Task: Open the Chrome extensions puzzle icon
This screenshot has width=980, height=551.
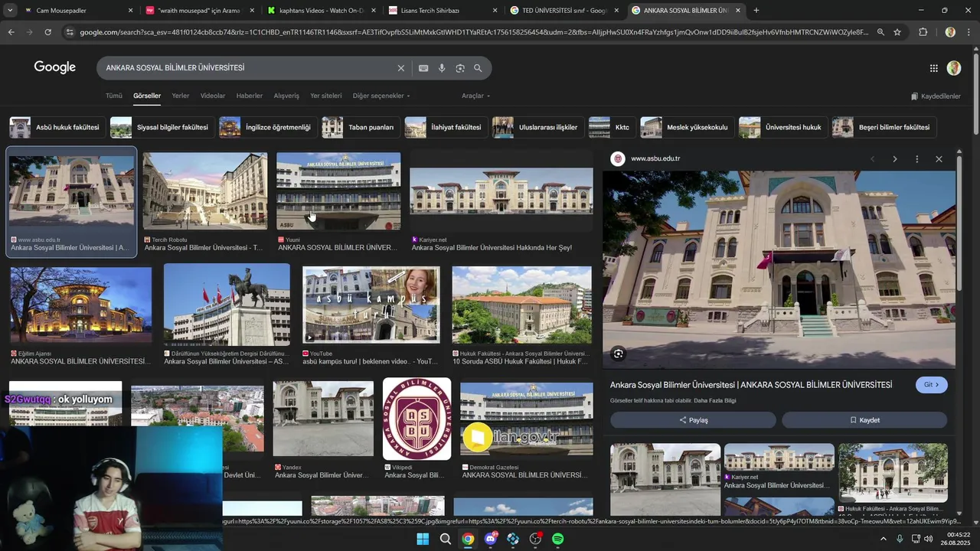Action: pos(923,32)
